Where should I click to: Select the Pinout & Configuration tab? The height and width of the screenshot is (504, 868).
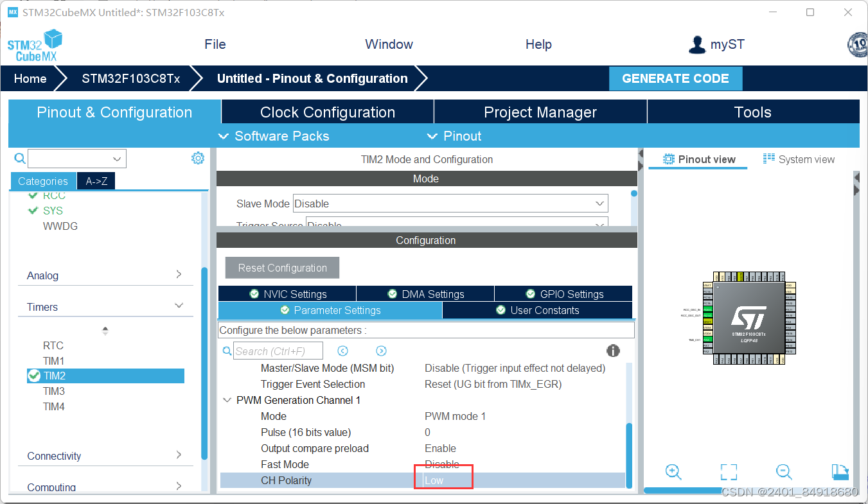tap(114, 112)
